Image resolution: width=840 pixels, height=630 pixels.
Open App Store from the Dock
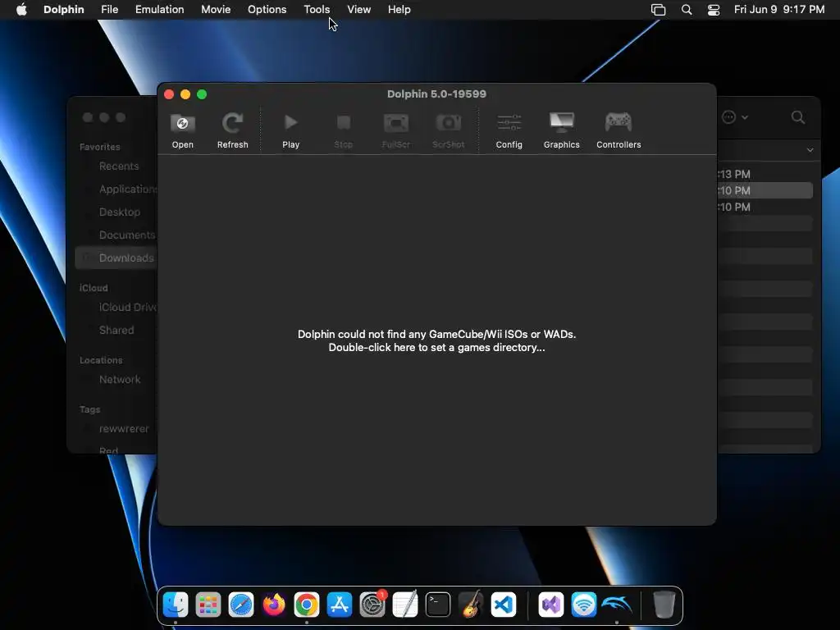tap(340, 605)
